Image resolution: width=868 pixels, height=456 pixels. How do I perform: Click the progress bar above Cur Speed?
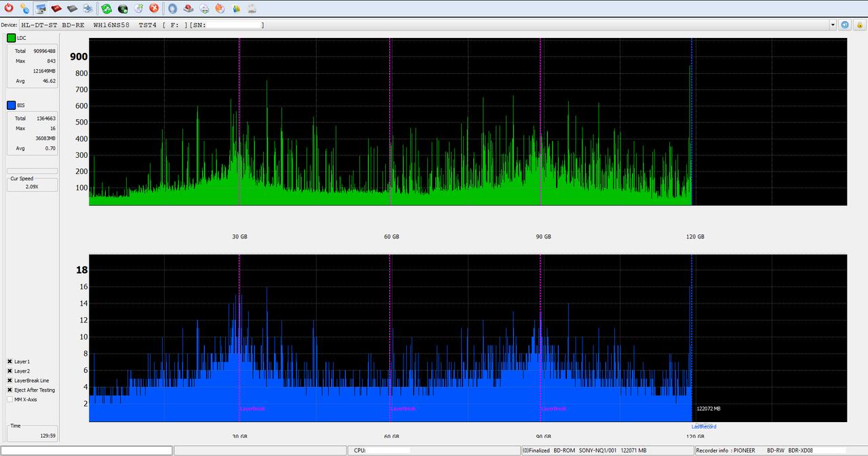(x=32, y=171)
